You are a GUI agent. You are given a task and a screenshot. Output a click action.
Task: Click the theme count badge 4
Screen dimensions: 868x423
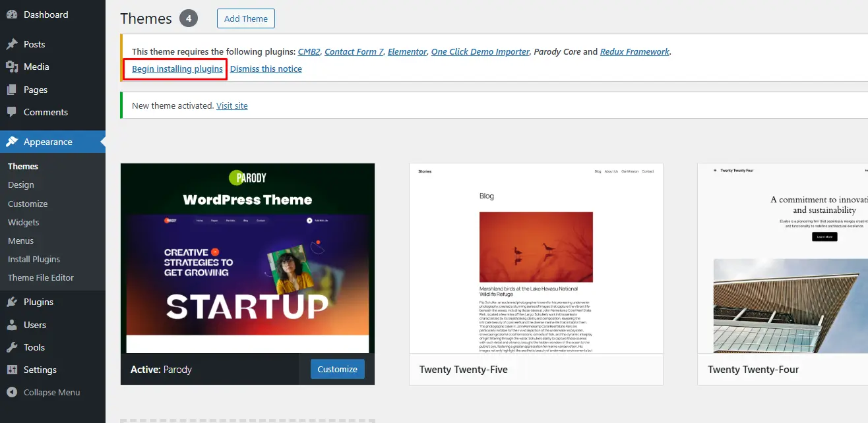click(x=189, y=18)
